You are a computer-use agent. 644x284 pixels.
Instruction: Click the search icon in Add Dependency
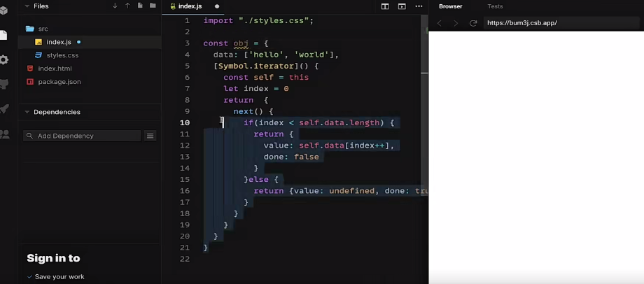pyautogui.click(x=29, y=136)
